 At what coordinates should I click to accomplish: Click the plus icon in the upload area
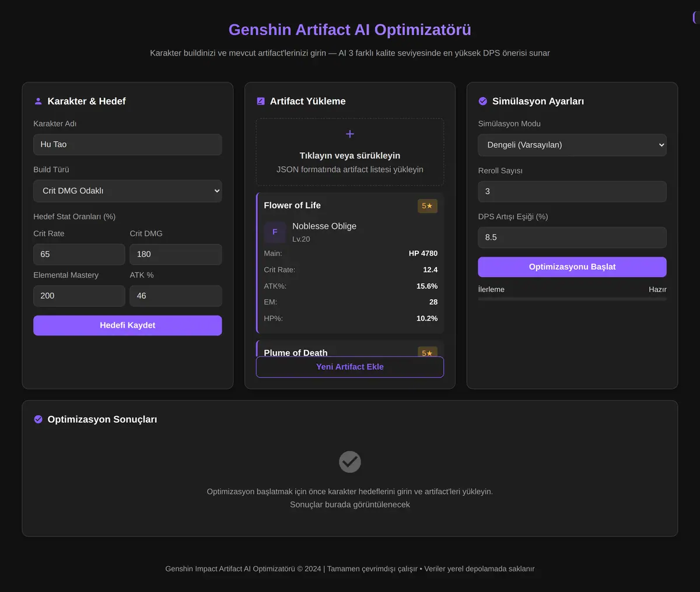coord(350,134)
